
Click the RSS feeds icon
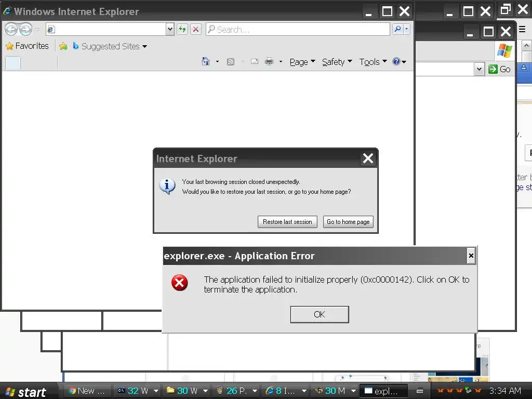click(231, 62)
